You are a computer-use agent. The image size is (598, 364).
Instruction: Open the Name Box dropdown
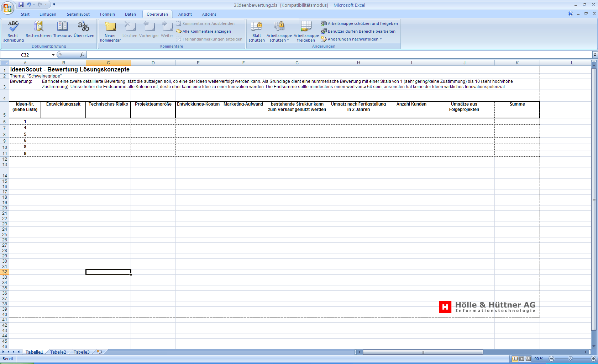(53, 55)
